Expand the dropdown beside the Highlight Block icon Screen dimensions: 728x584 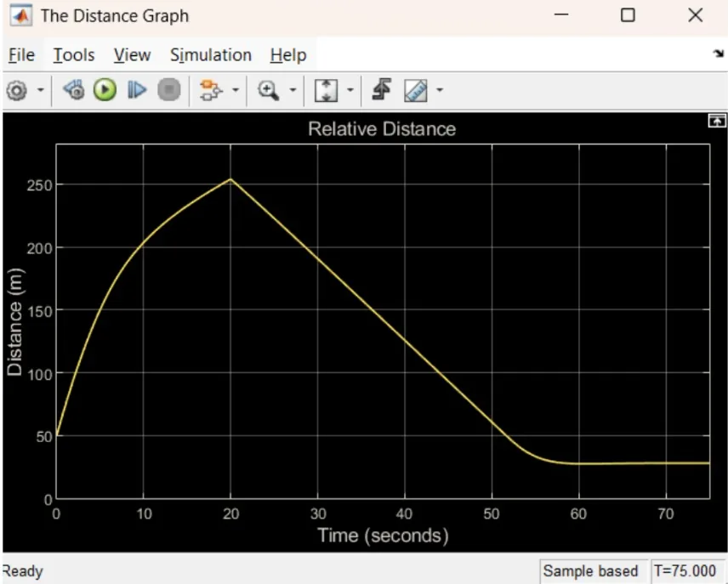[236, 89]
